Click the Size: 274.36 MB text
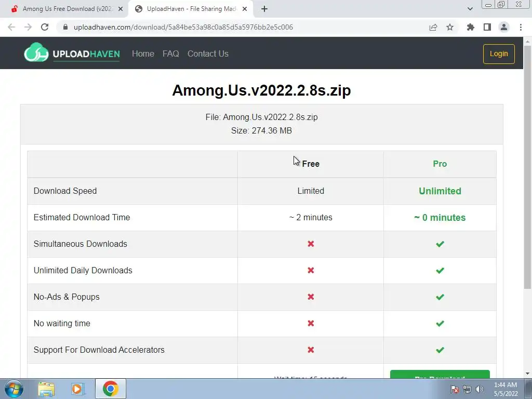This screenshot has height=399, width=532. click(261, 130)
